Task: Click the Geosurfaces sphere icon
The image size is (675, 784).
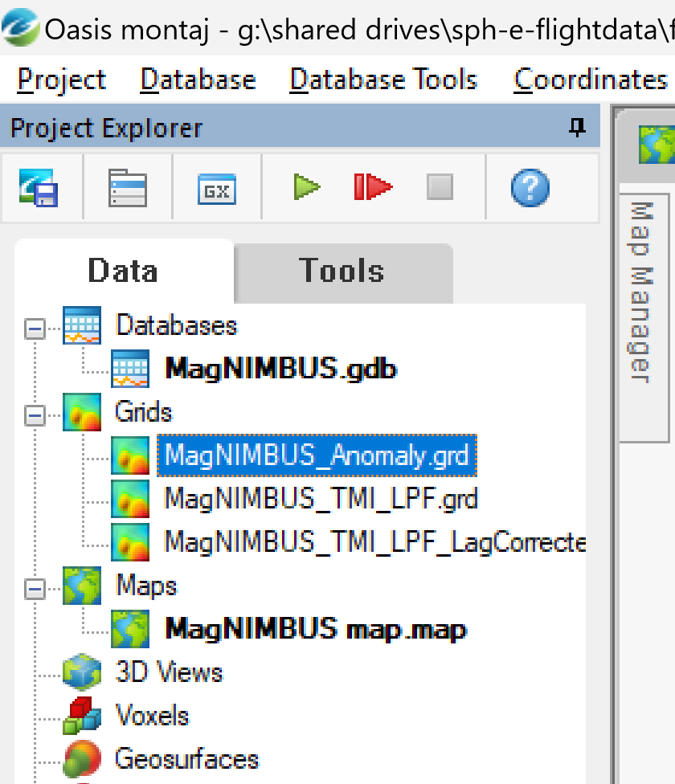Action: click(82, 759)
